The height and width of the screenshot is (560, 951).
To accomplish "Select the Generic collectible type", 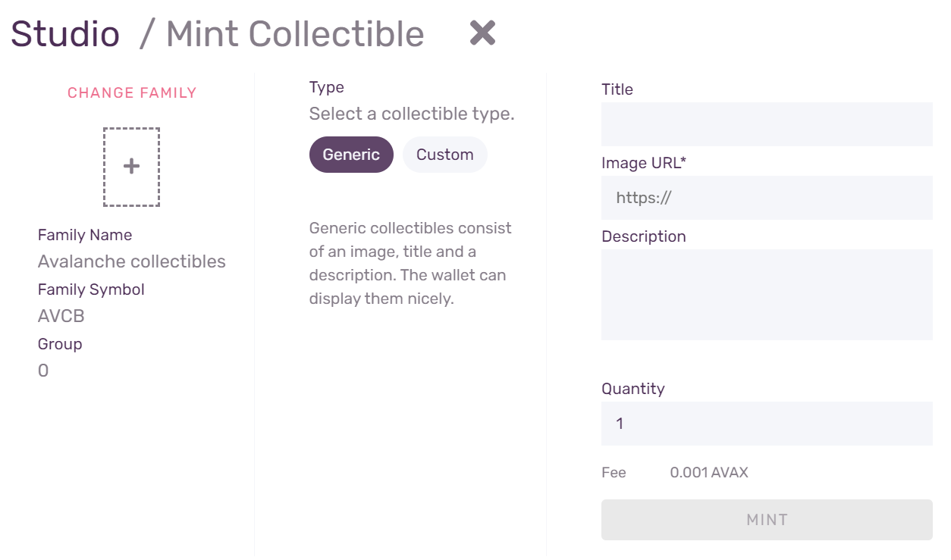I will 351,155.
